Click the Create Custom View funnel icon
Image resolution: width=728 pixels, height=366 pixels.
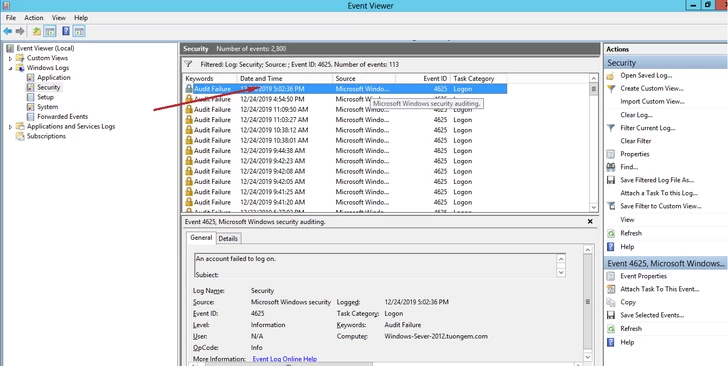tap(611, 89)
